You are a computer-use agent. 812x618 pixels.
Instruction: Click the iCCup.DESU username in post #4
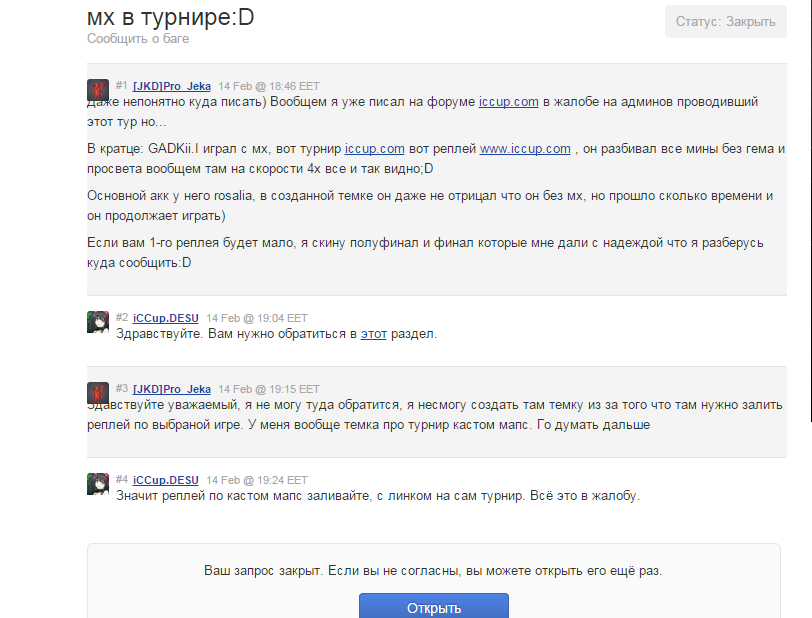point(166,479)
